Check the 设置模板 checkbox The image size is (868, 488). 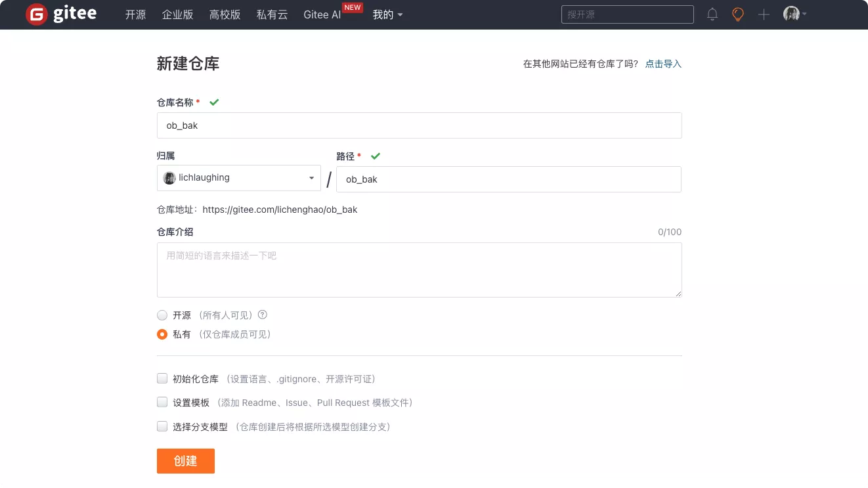tap(162, 402)
